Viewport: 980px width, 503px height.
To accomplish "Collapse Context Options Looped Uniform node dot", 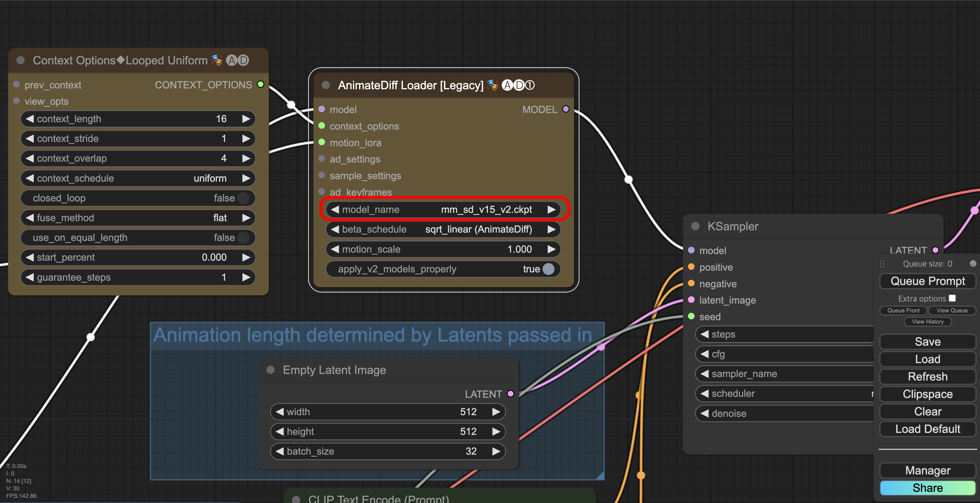I will click(21, 60).
